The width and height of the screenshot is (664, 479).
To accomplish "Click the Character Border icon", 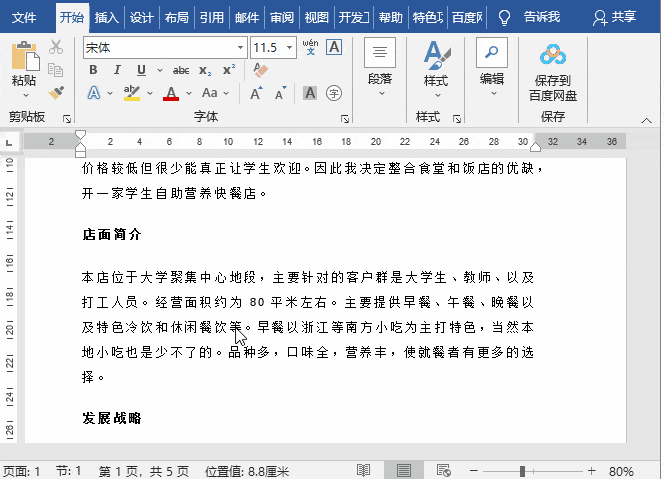I will point(334,47).
